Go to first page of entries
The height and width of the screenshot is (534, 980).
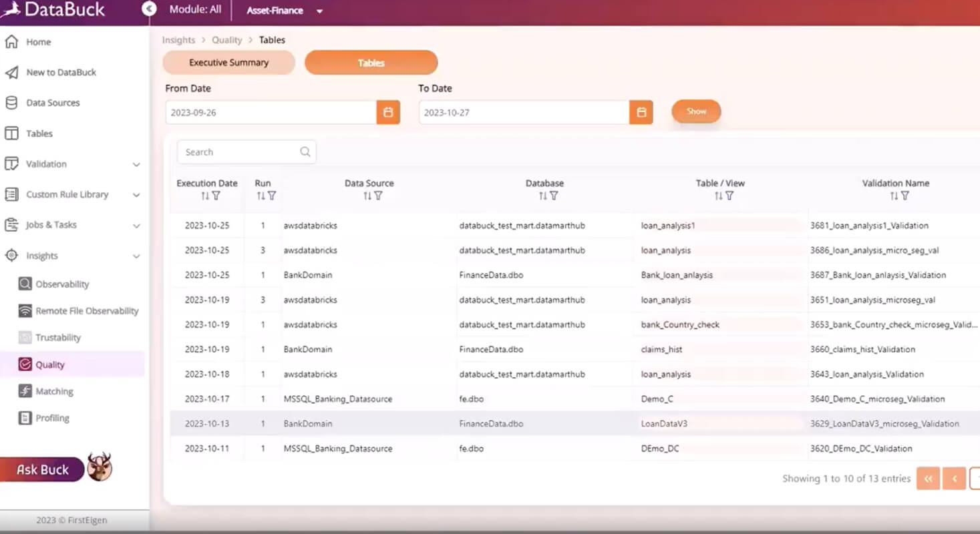928,479
